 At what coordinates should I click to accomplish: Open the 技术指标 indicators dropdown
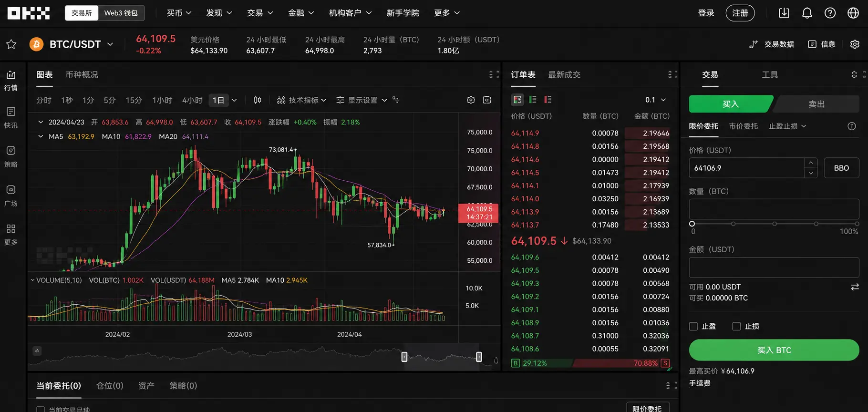(x=301, y=100)
